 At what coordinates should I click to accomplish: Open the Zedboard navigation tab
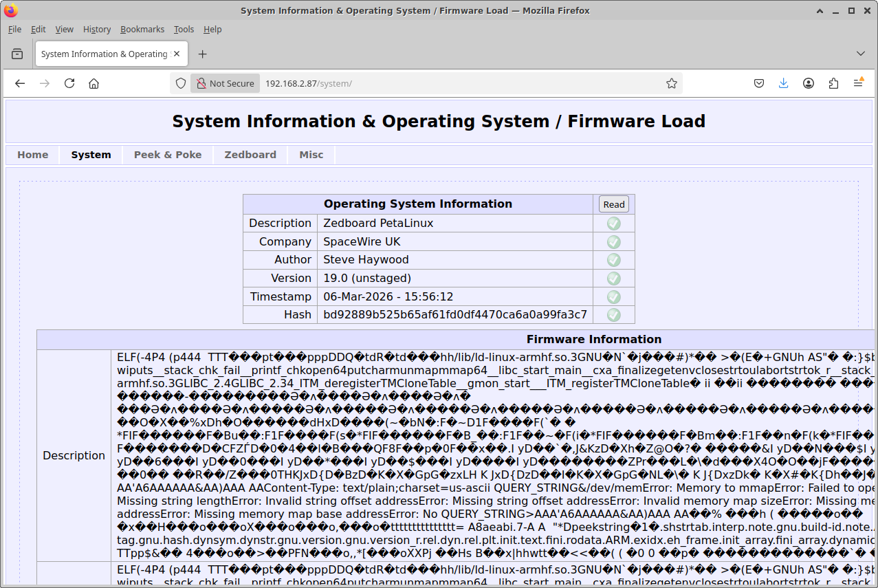(x=250, y=155)
